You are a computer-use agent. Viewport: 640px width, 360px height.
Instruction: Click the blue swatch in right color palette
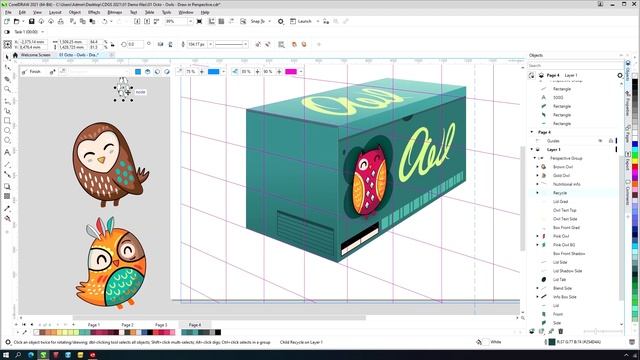[x=635, y=144]
